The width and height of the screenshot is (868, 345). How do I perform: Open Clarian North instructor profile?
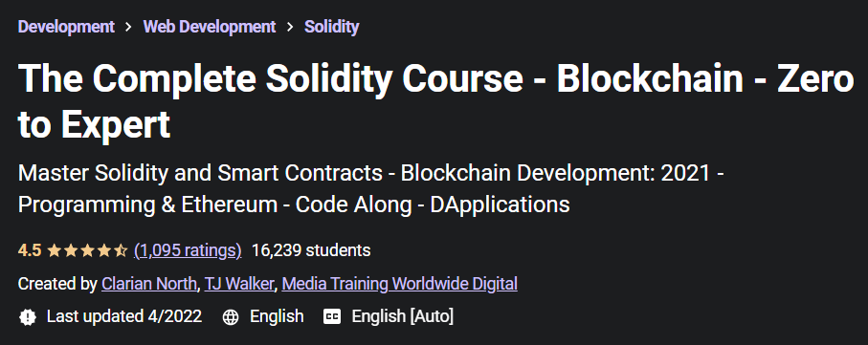[149, 284]
